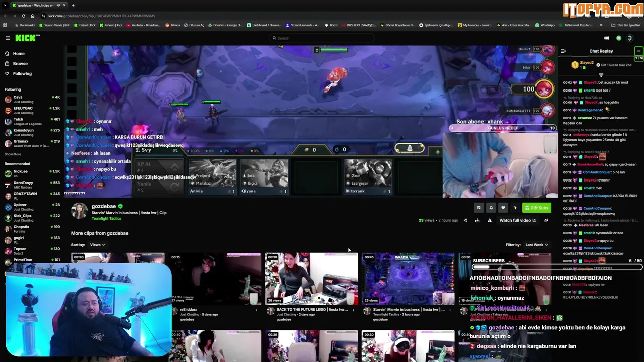Toggle theater mode icon beside bell

pos(478,208)
